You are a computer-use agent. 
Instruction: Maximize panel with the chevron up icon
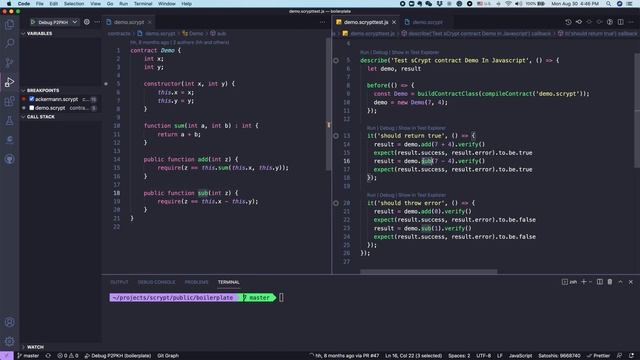[x=620, y=282]
